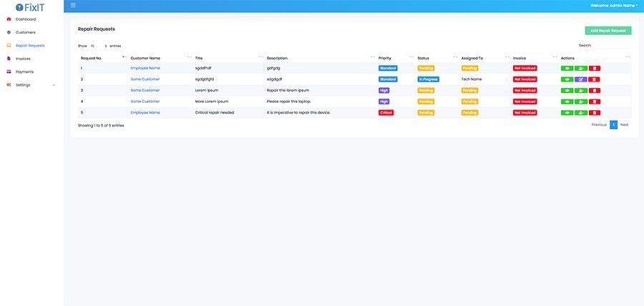Screen dimensions: 644x306
Task: View request 4 More Lorem Ipsum
Action: tap(567, 102)
